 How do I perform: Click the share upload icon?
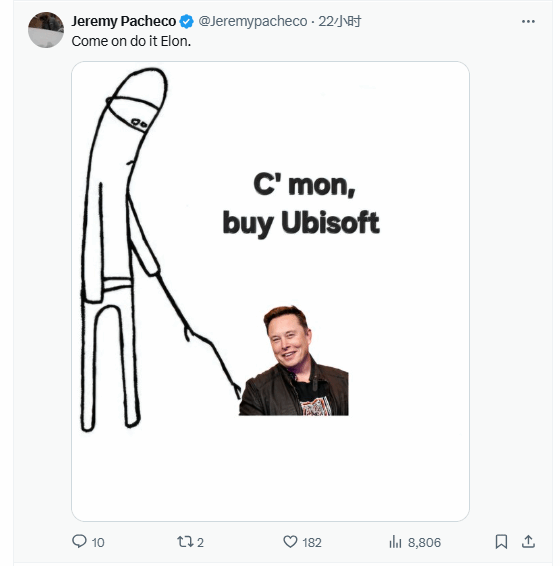click(528, 541)
